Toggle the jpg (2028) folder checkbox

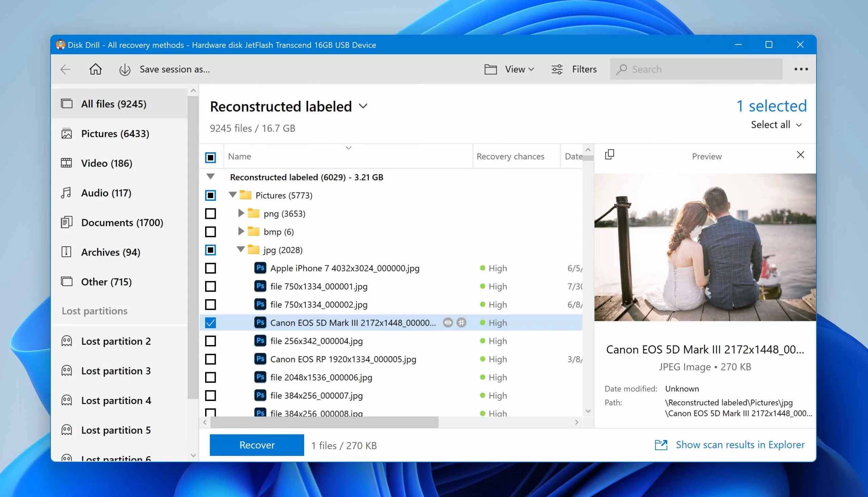(x=211, y=250)
